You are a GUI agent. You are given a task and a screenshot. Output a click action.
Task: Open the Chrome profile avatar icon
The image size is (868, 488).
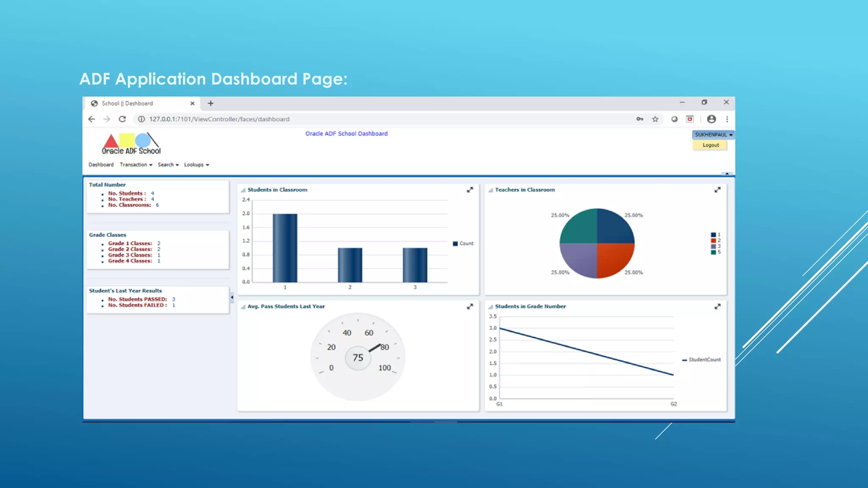coord(711,119)
